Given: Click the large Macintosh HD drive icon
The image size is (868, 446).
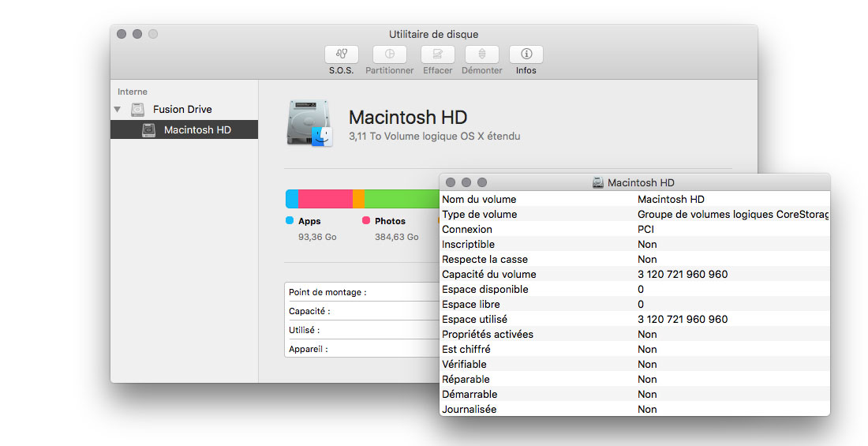Looking at the screenshot, I should (x=309, y=123).
